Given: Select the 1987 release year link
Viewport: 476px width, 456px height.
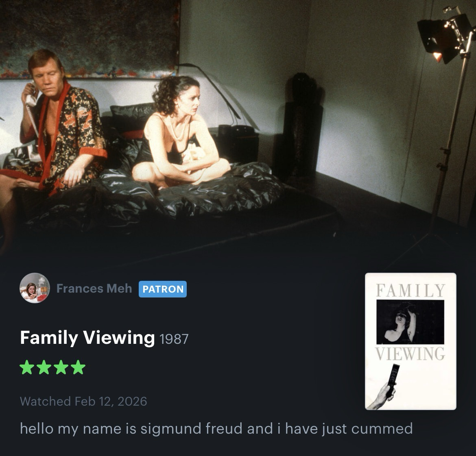Looking at the screenshot, I should 174,339.
